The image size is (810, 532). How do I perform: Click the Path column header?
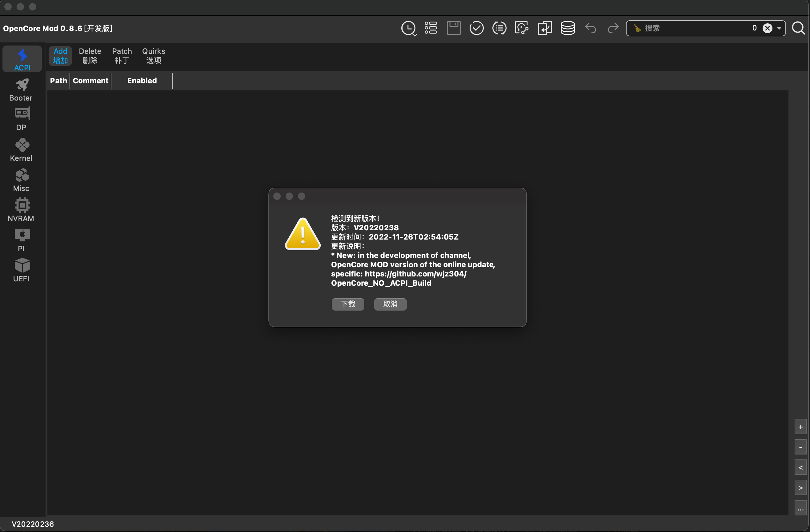(58, 81)
